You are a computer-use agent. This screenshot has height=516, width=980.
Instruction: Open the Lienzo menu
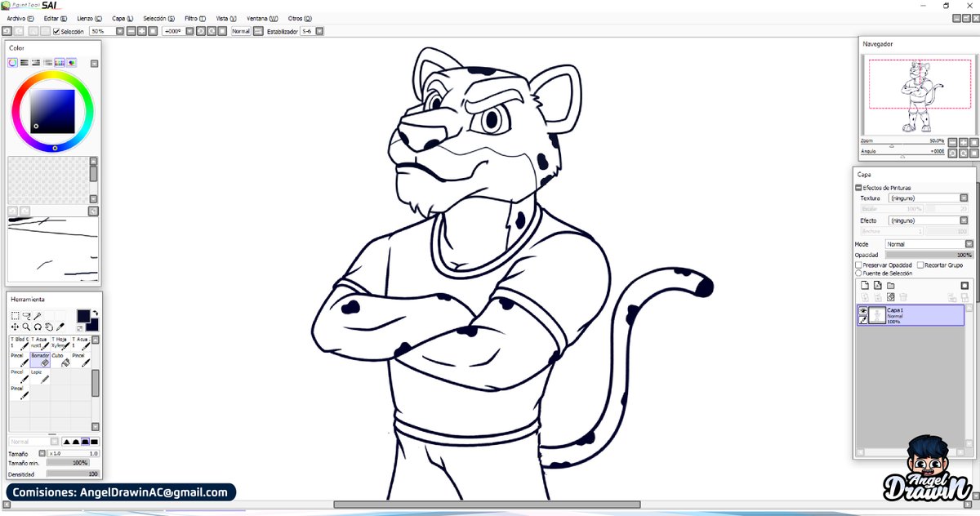90,18
